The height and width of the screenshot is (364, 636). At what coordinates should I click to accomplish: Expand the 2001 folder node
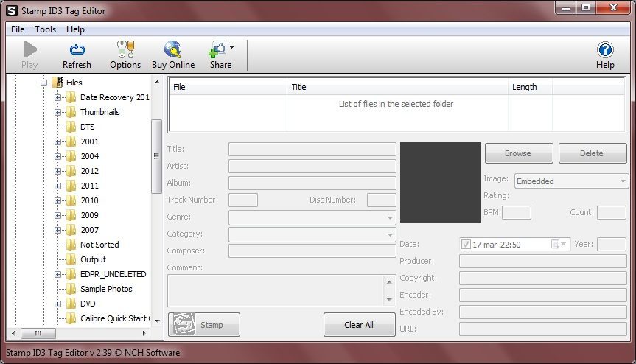pos(57,142)
